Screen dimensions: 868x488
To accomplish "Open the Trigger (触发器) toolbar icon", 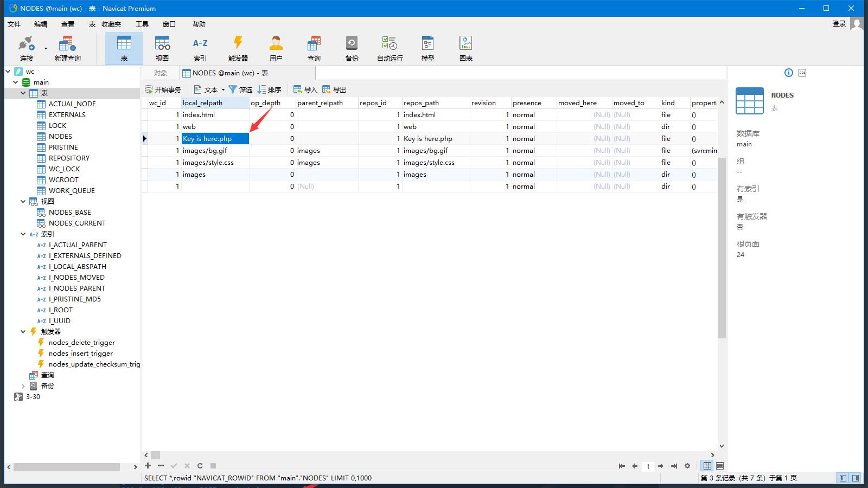I will click(238, 48).
